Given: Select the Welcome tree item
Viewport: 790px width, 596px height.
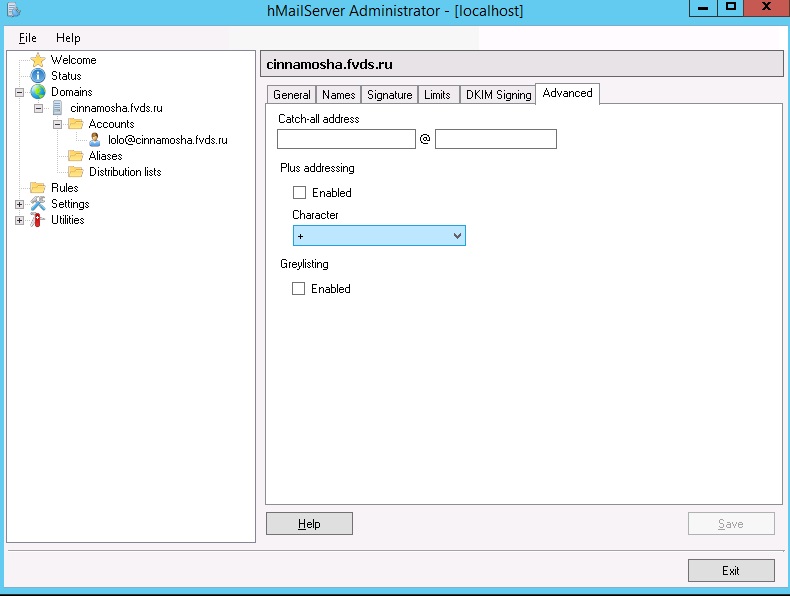Looking at the screenshot, I should (x=74, y=60).
